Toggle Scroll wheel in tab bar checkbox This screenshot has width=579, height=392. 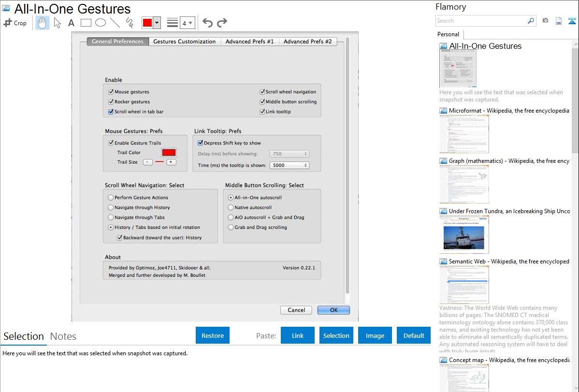(111, 112)
